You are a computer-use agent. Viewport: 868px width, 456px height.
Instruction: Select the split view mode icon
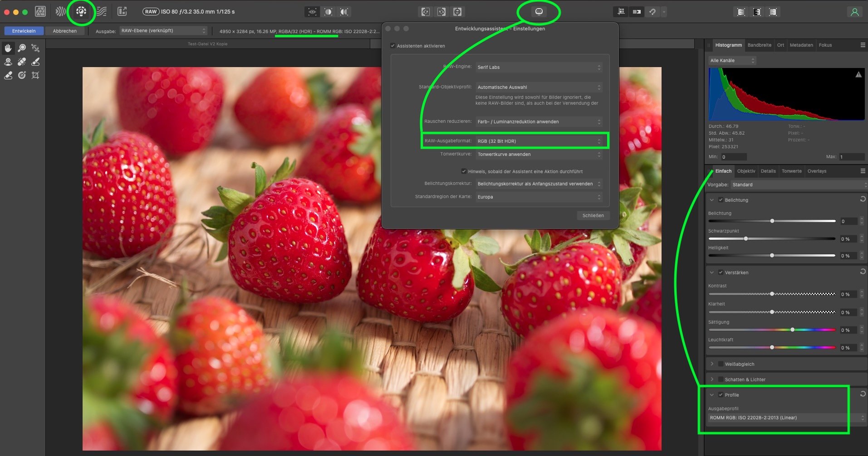point(329,12)
